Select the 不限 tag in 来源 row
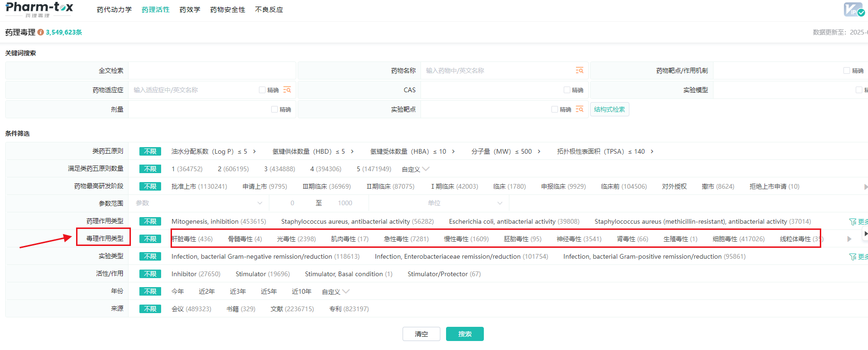This screenshot has width=868, height=350. 150,309
